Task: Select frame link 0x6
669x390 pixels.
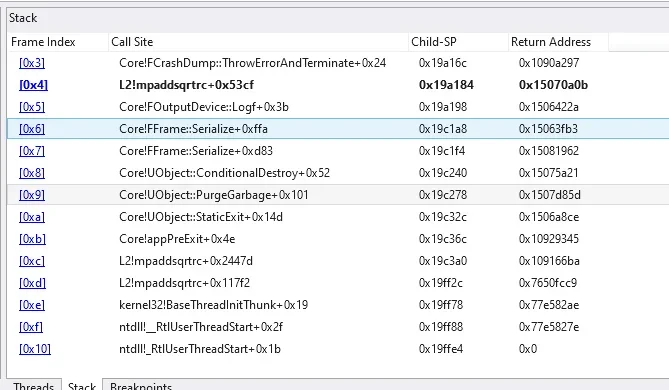Action: [32, 129]
